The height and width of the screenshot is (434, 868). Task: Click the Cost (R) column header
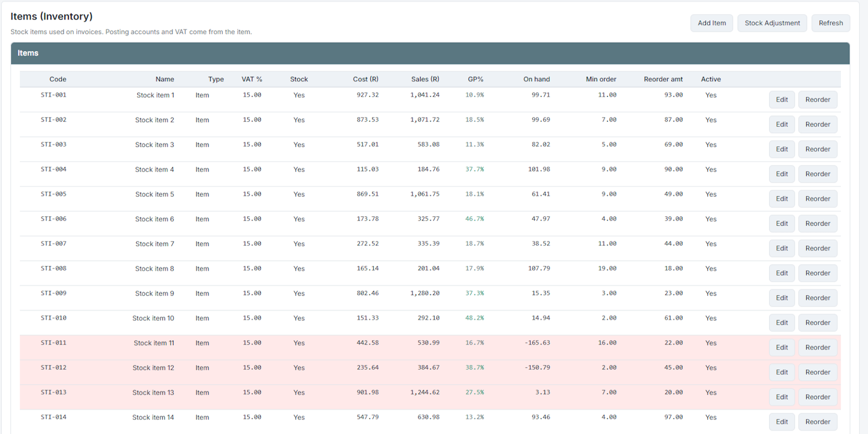coord(365,79)
